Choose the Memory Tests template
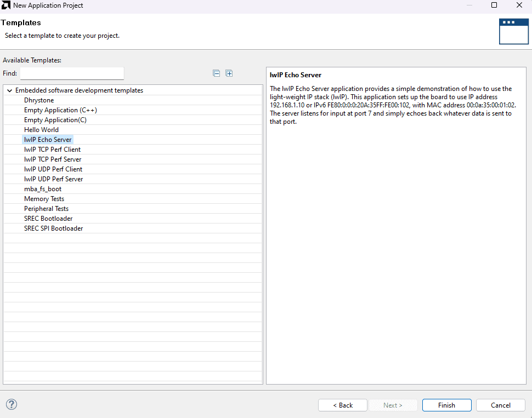Screen dimensions: 532x418 pos(44,199)
